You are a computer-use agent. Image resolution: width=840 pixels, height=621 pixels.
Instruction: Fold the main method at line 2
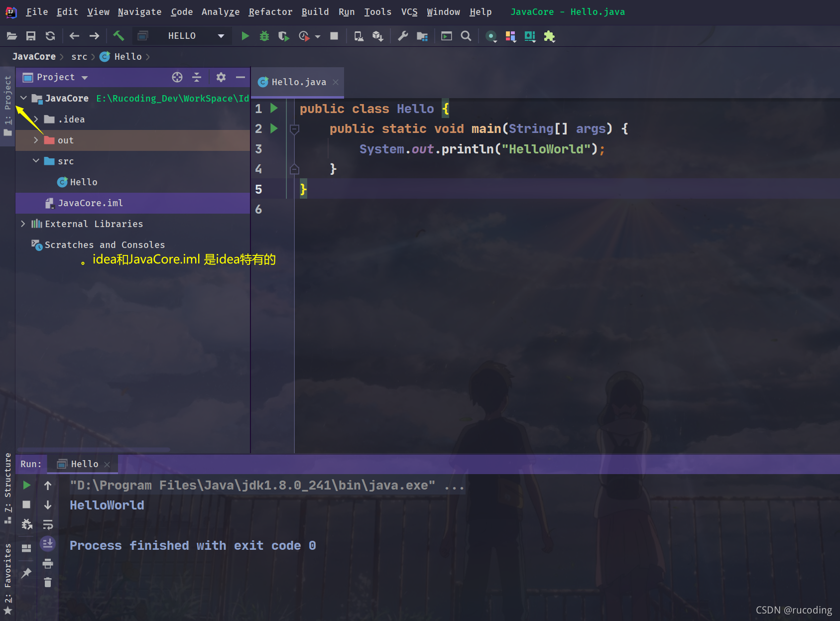coord(294,129)
